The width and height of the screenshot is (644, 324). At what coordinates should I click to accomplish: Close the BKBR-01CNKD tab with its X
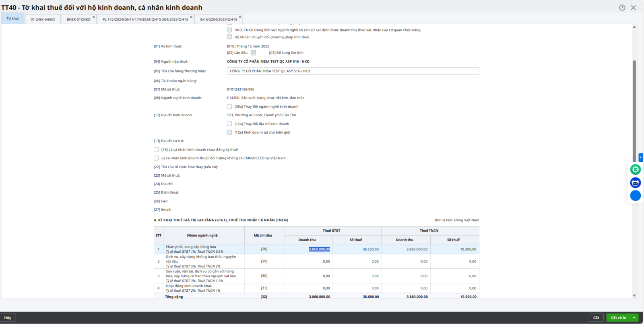pos(94,17)
